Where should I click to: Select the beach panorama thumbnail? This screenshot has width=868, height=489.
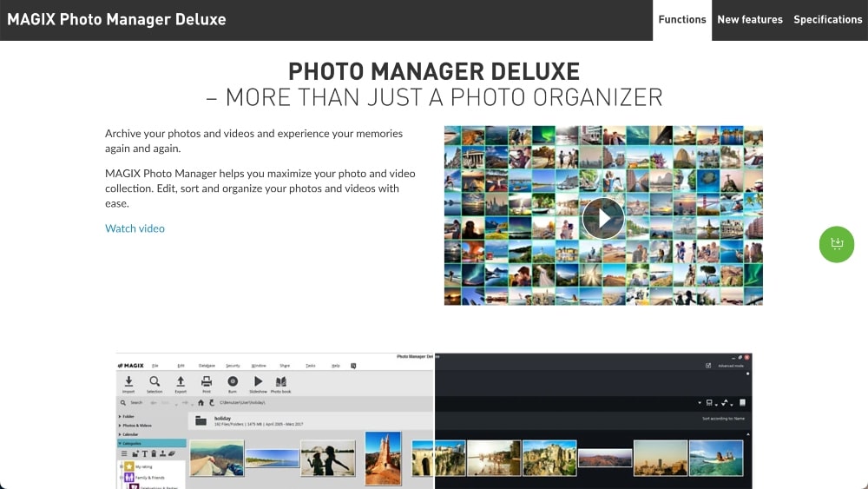pyautogui.click(x=273, y=459)
